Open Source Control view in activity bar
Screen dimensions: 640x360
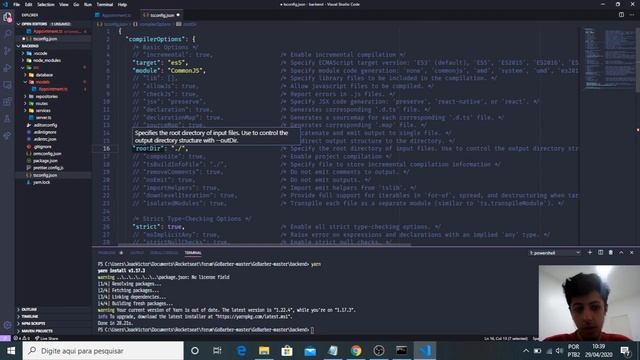pos(7,51)
